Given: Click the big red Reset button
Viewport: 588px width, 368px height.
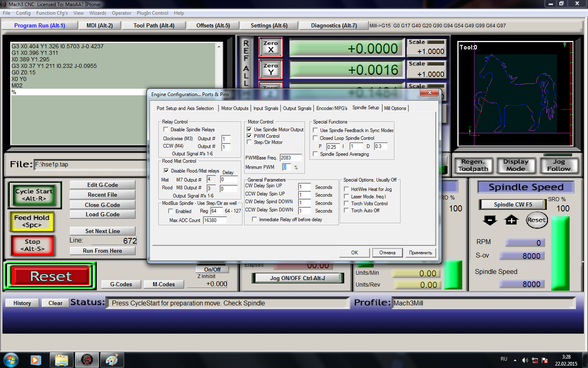Looking at the screenshot, I should pyautogui.click(x=51, y=276).
